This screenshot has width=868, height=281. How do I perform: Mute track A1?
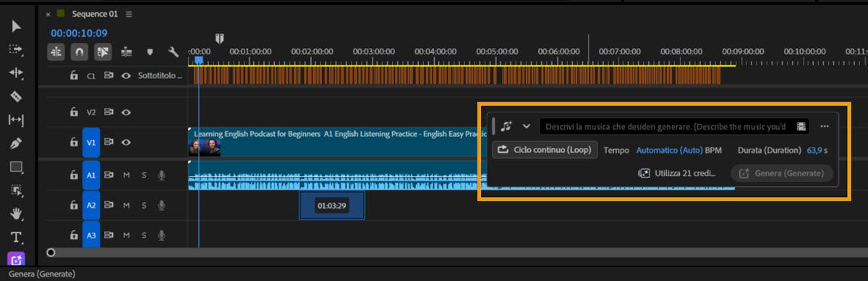tap(127, 175)
